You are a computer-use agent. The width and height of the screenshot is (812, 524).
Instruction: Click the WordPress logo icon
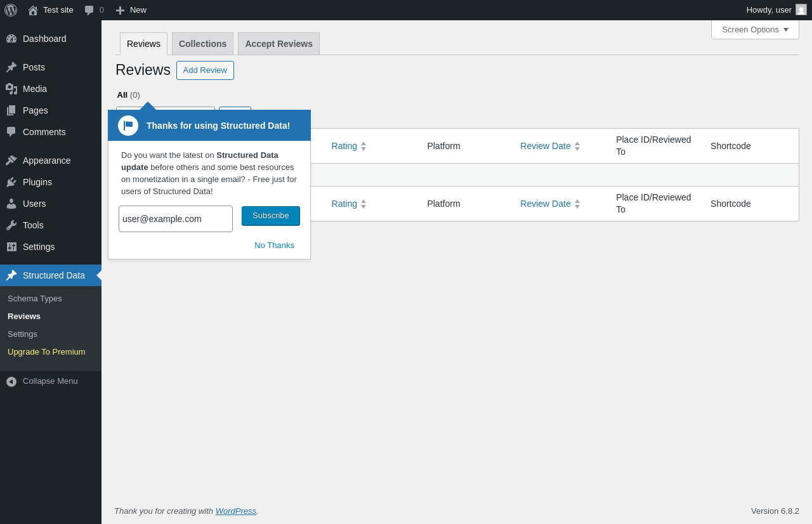(x=11, y=10)
